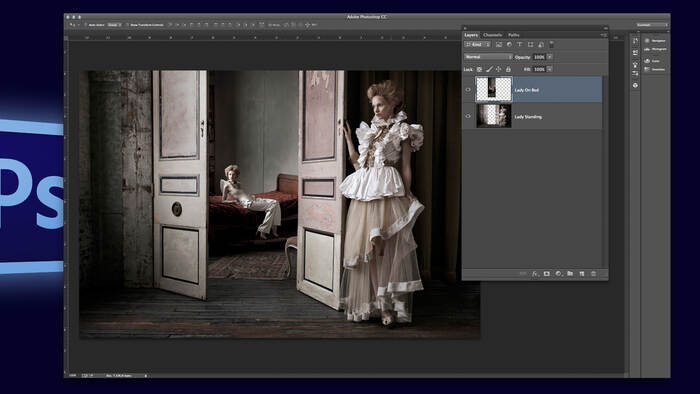
Task: Toggle lock transparent pixels
Action: coord(479,69)
